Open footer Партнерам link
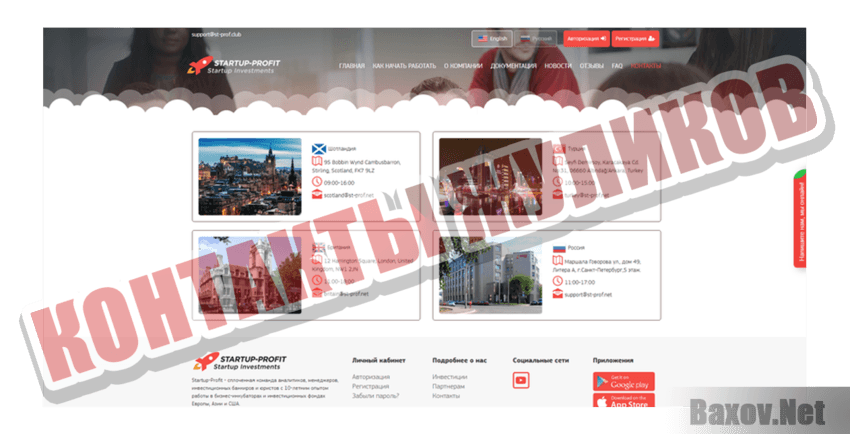This screenshot has height=434, width=850. click(448, 386)
